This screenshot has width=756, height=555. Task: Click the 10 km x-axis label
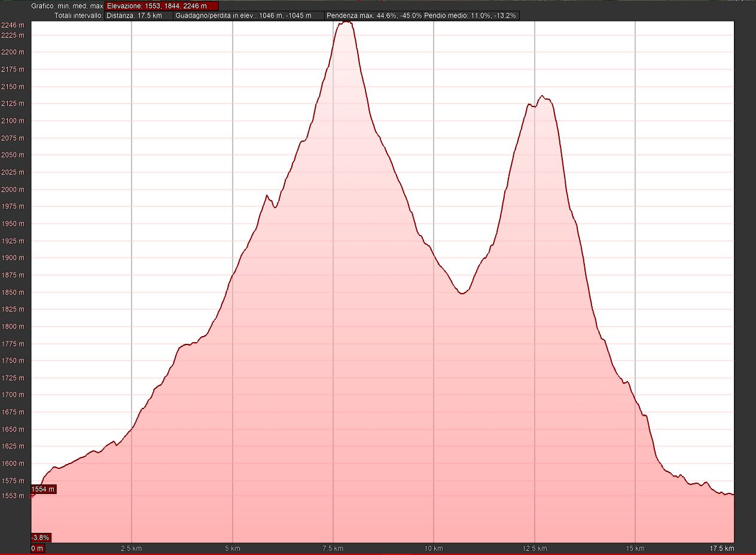coord(433,548)
